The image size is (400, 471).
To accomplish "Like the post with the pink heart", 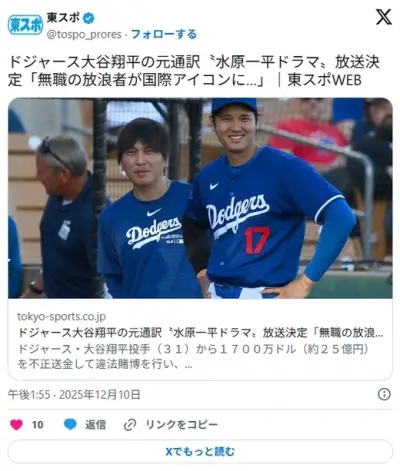I will tap(16, 424).
